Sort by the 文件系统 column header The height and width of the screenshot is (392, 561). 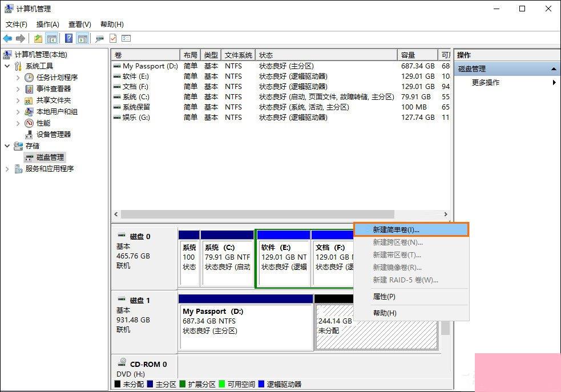(x=239, y=55)
